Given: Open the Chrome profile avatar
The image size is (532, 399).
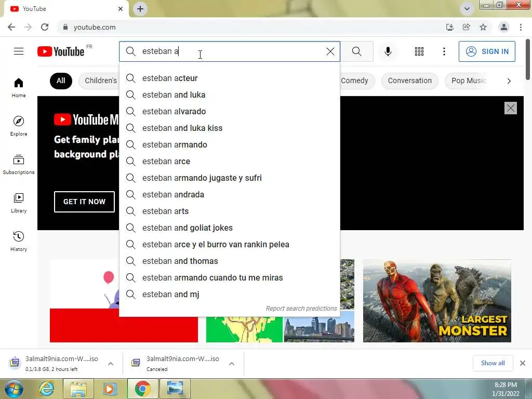Looking at the screenshot, I should coord(504,27).
